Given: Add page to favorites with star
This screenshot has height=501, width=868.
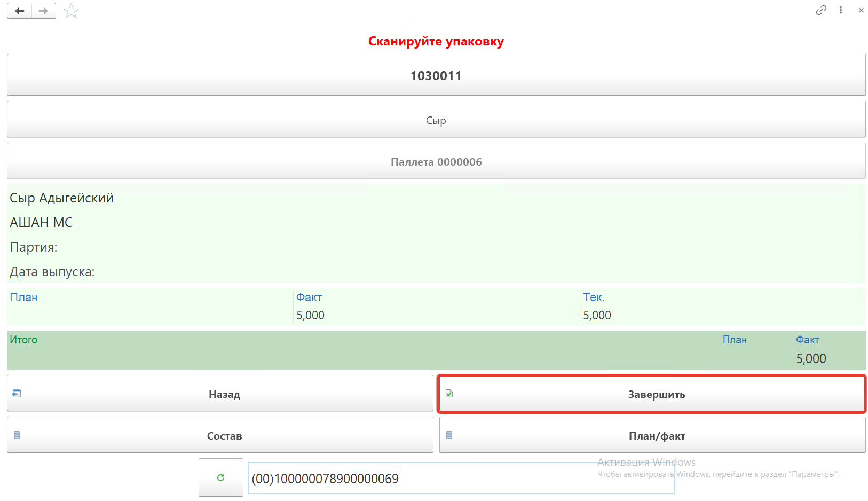Looking at the screenshot, I should coord(71,11).
